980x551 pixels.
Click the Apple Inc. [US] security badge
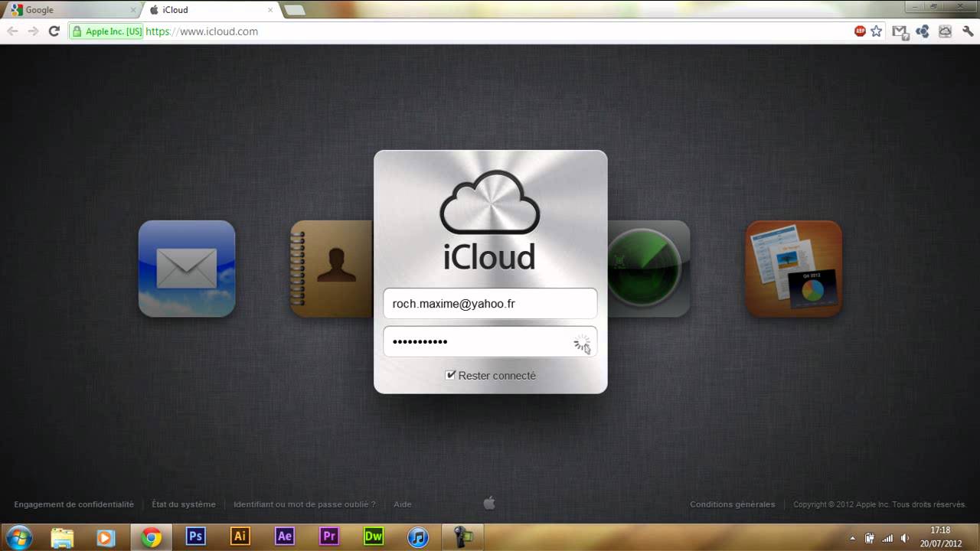[106, 31]
